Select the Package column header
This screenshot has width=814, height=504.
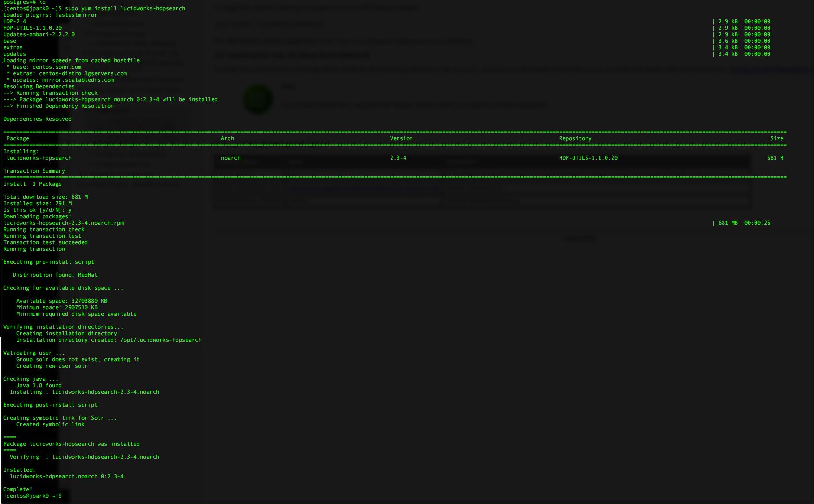point(17,138)
